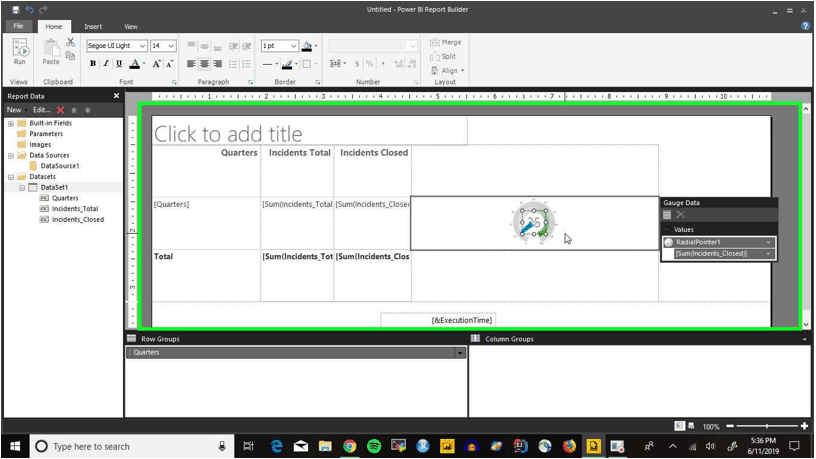Click the New button in Report Data
The width and height of the screenshot is (816, 459).
point(14,110)
